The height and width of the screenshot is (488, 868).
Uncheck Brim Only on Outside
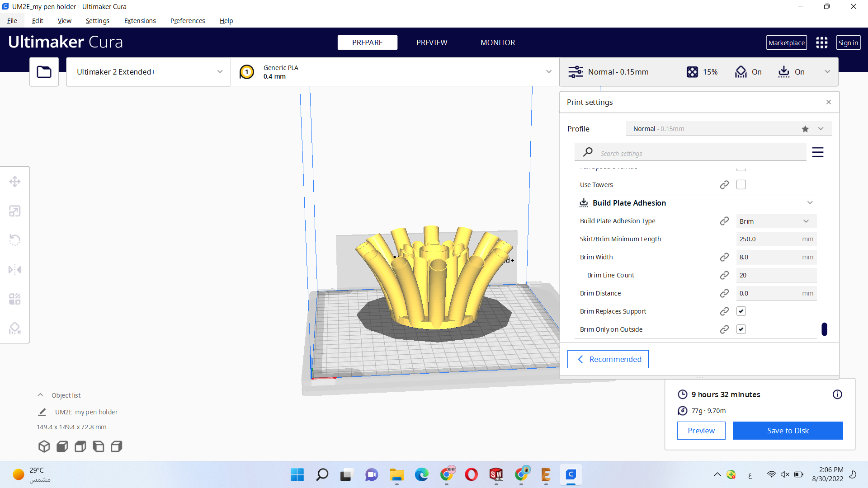pyautogui.click(x=741, y=329)
